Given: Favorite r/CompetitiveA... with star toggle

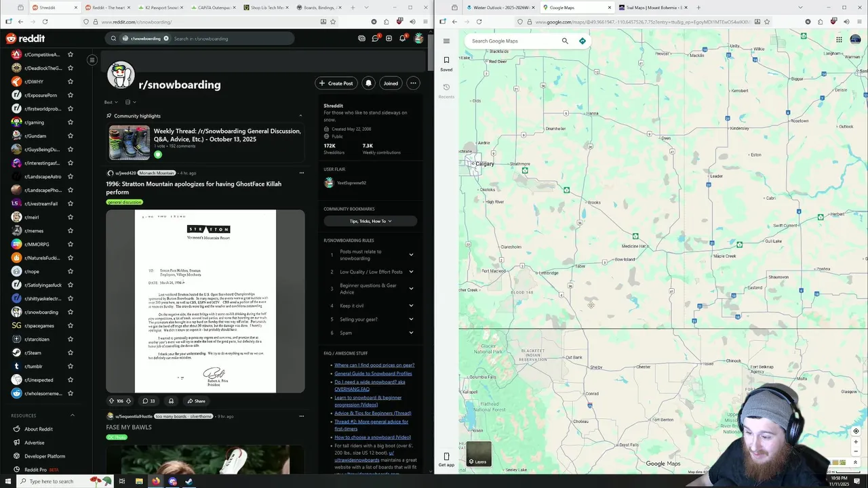Looking at the screenshot, I should tap(71, 54).
